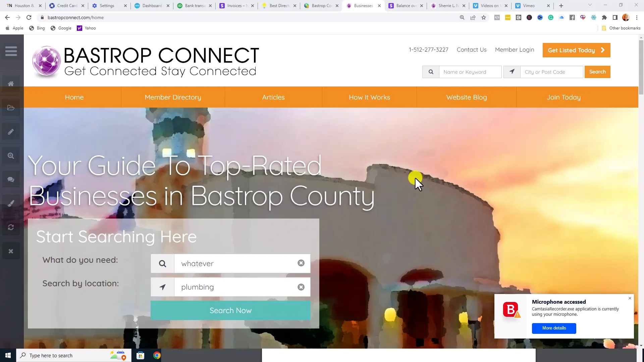Click the header search magnifier icon

431,72
